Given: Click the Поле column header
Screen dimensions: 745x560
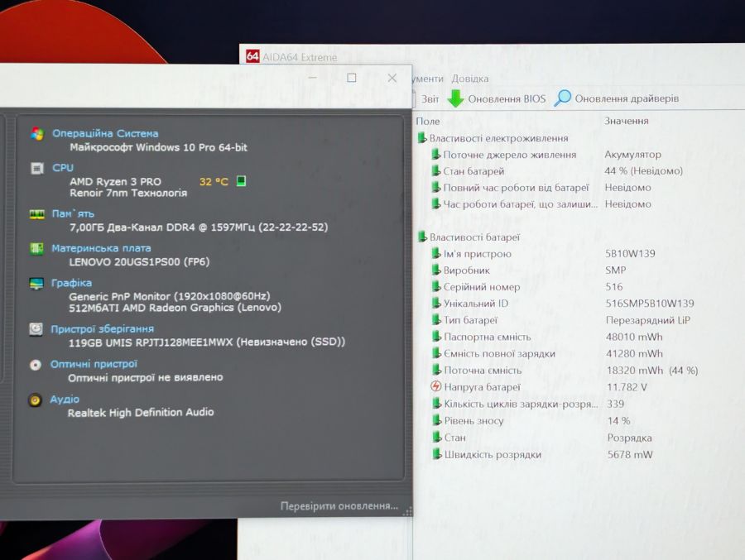Looking at the screenshot, I should [x=428, y=121].
